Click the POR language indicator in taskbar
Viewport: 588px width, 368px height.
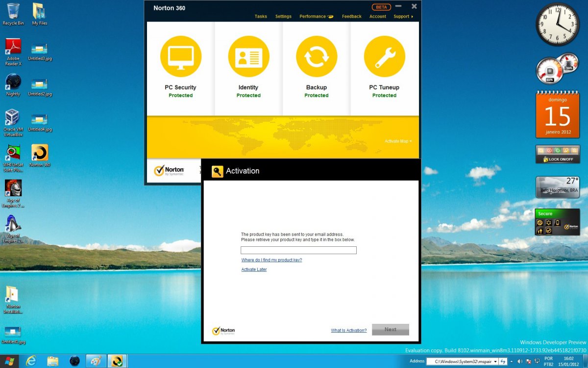click(549, 359)
